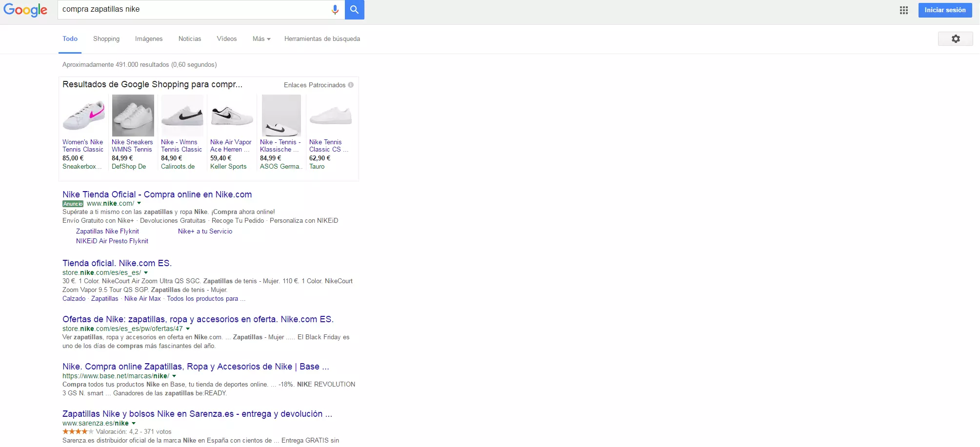Open 'Nike Tennis Classic CS' product link

click(328, 146)
